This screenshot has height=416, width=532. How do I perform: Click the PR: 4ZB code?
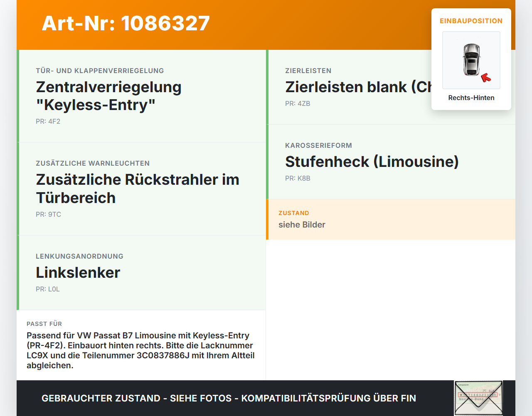pyautogui.click(x=298, y=103)
